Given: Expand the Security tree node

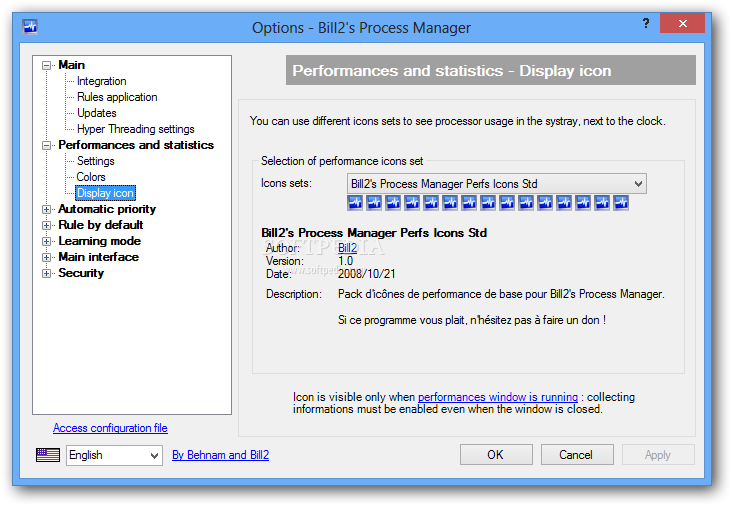Looking at the screenshot, I should (x=46, y=274).
